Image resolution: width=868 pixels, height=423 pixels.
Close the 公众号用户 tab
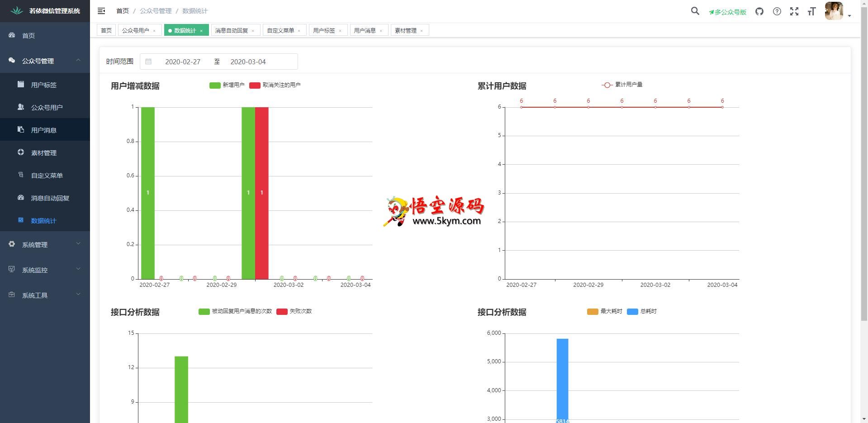pos(154,31)
